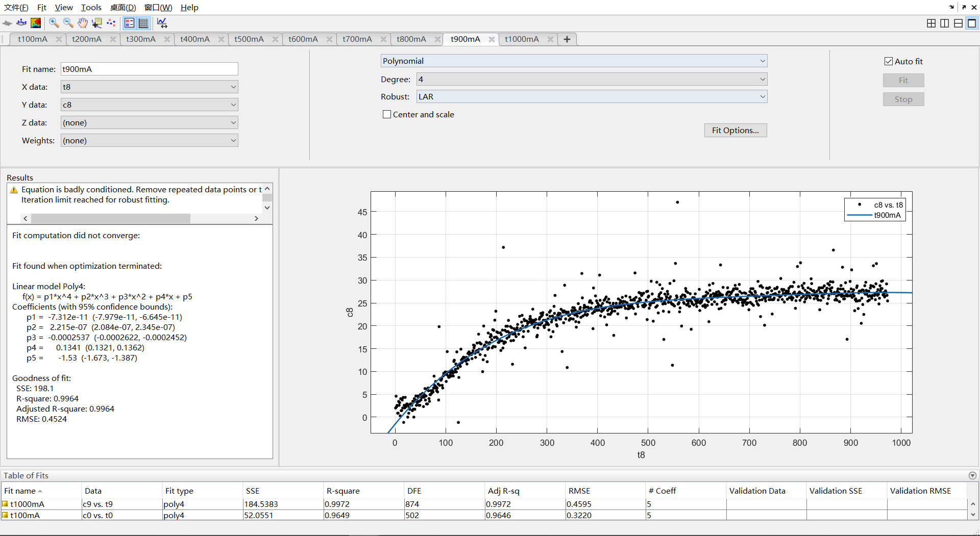This screenshot has height=536, width=980.
Task: Uncheck the Auto fit checkbox
Action: coord(889,61)
